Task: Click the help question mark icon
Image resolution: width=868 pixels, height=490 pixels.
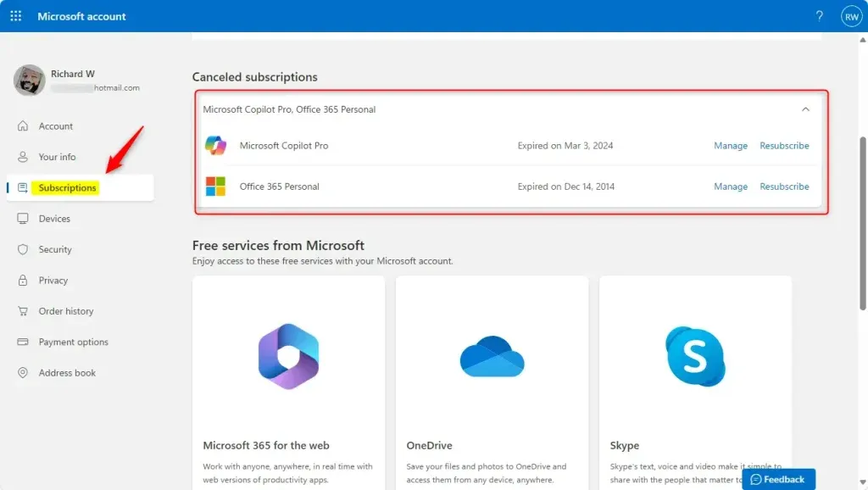Action: pyautogui.click(x=820, y=16)
